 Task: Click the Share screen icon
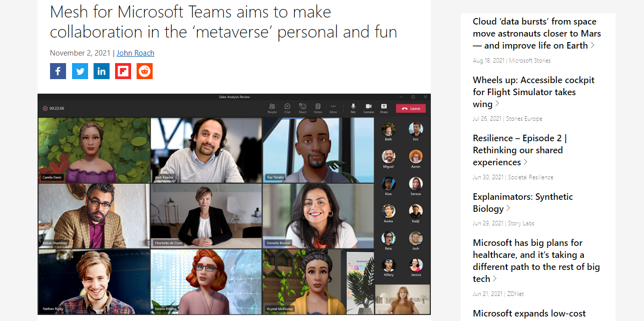click(384, 108)
